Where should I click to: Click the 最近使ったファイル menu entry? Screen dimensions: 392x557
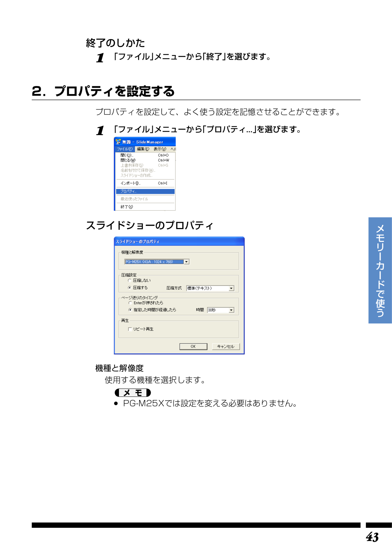point(145,199)
